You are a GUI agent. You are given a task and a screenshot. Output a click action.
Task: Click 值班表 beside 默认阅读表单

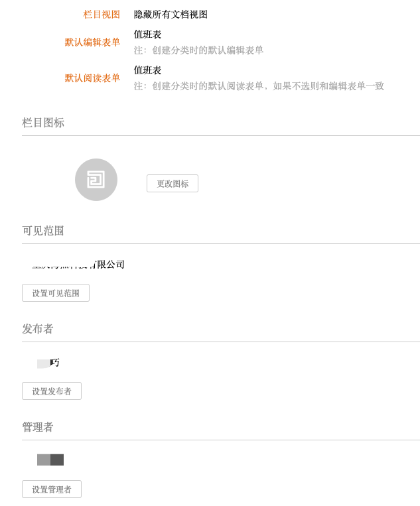point(147,70)
